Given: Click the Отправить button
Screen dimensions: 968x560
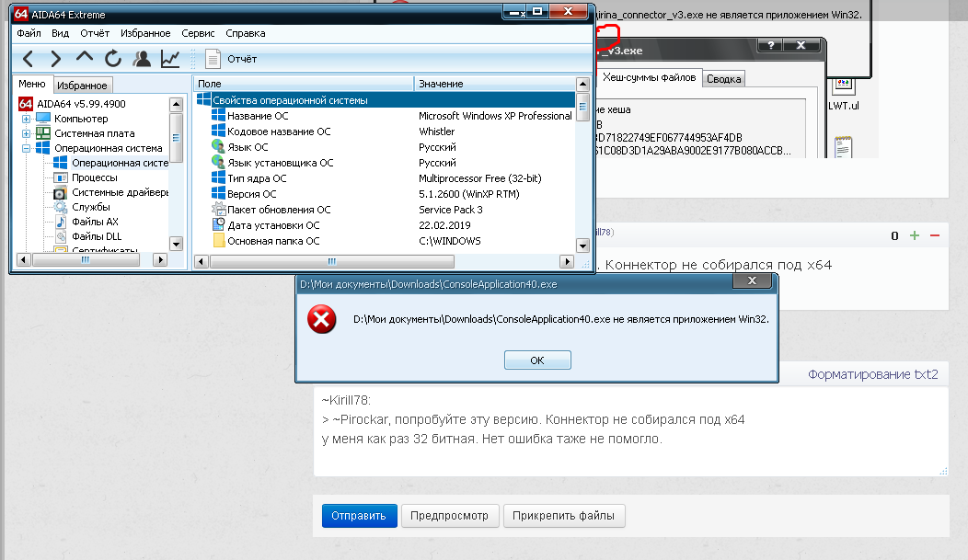Looking at the screenshot, I should (x=359, y=516).
